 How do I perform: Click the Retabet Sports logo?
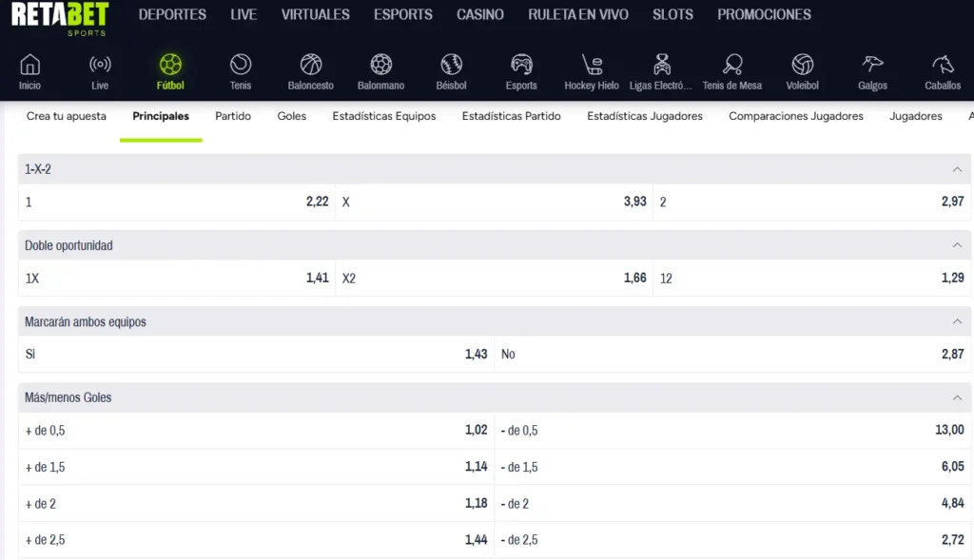click(60, 17)
